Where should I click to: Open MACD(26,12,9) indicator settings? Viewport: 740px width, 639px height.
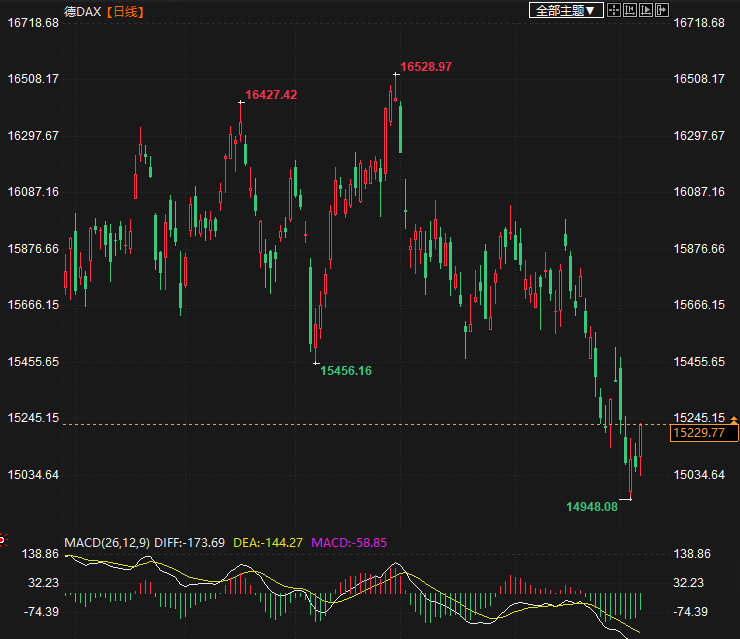click(x=106, y=543)
